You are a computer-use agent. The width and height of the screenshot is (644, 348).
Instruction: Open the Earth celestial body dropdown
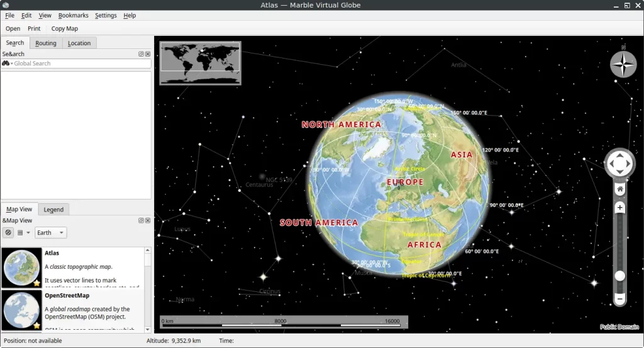click(x=50, y=233)
